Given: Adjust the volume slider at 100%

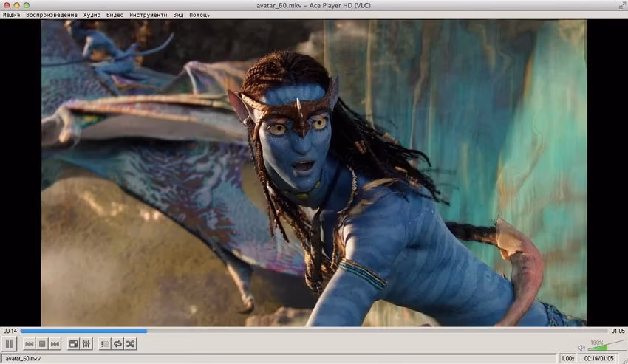Looking at the screenshot, I should 606,346.
